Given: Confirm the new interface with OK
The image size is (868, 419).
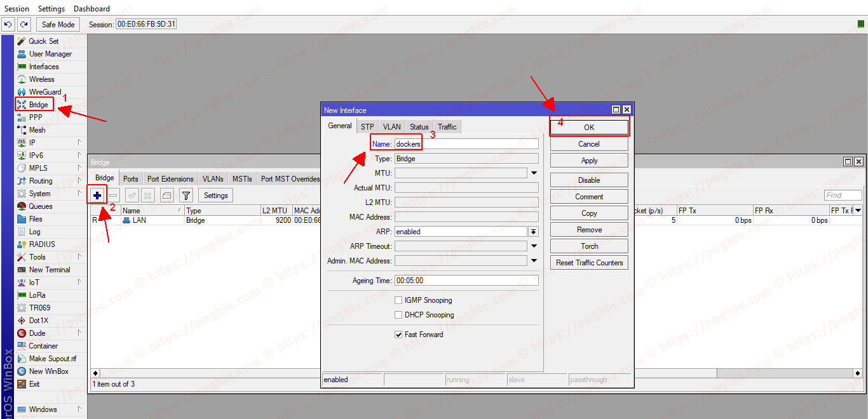Looking at the screenshot, I should pyautogui.click(x=589, y=127).
